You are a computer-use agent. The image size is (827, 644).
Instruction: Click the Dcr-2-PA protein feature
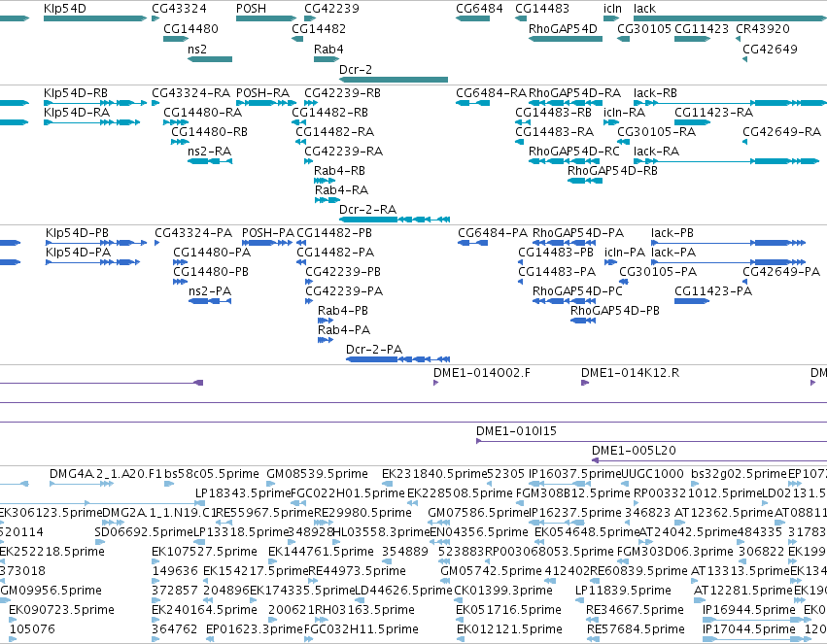pos(397,358)
